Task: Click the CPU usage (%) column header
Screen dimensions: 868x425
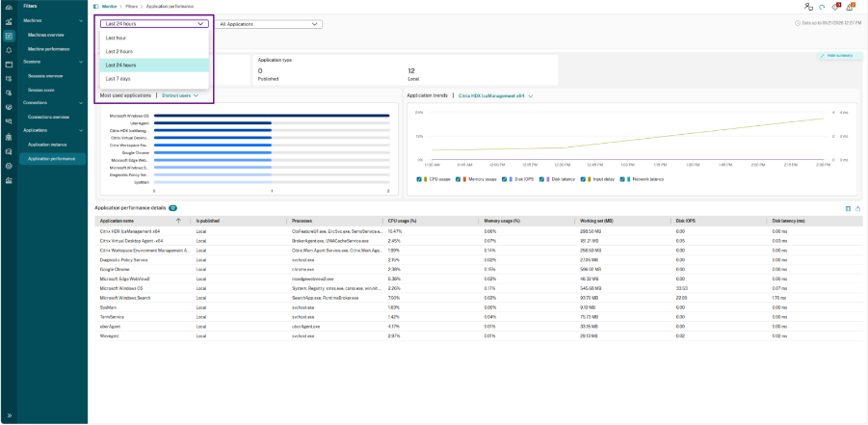Action: [x=402, y=221]
